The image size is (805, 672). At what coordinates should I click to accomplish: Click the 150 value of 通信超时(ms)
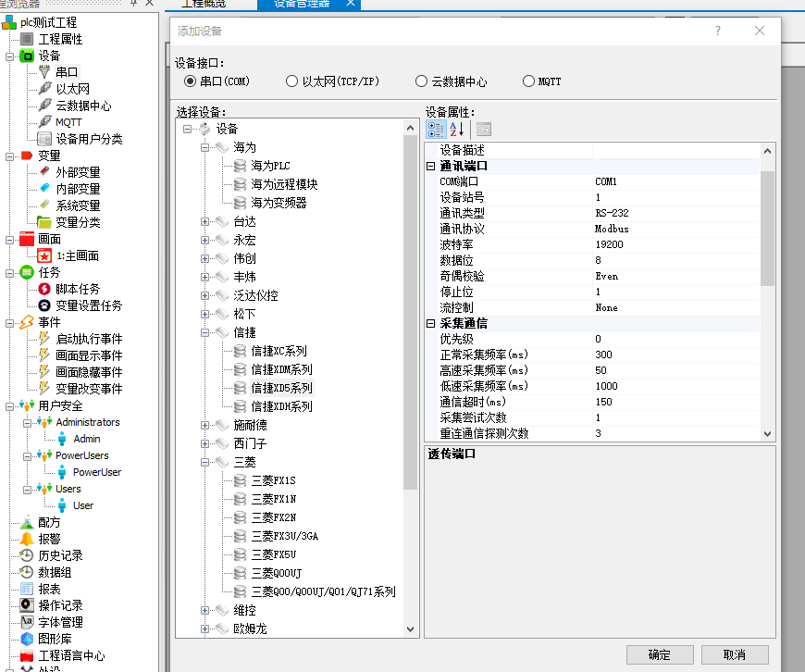click(675, 402)
